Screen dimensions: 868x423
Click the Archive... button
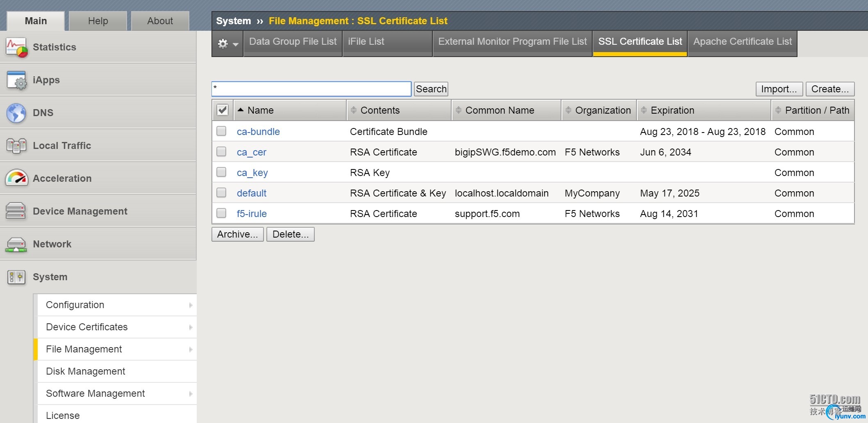click(238, 234)
